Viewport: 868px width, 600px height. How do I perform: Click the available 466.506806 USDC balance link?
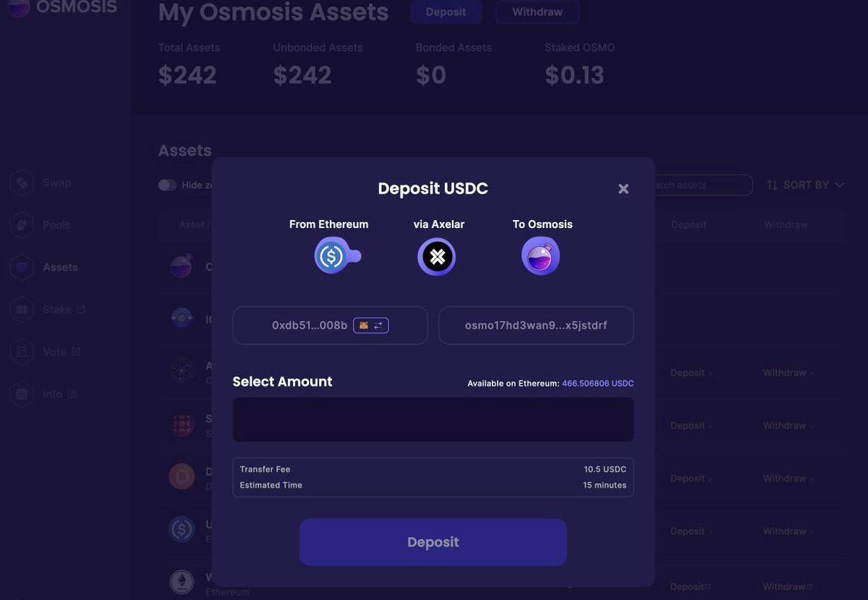[597, 384]
